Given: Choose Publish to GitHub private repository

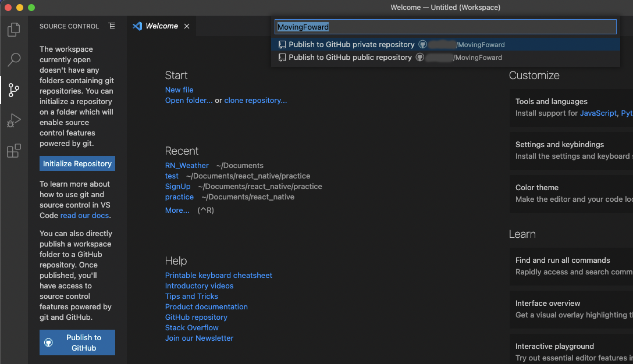Looking at the screenshot, I should coord(446,44).
